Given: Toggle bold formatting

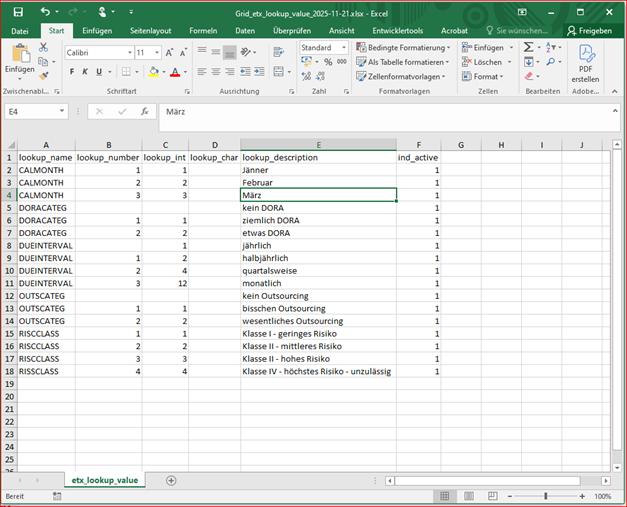Looking at the screenshot, I should (71, 72).
